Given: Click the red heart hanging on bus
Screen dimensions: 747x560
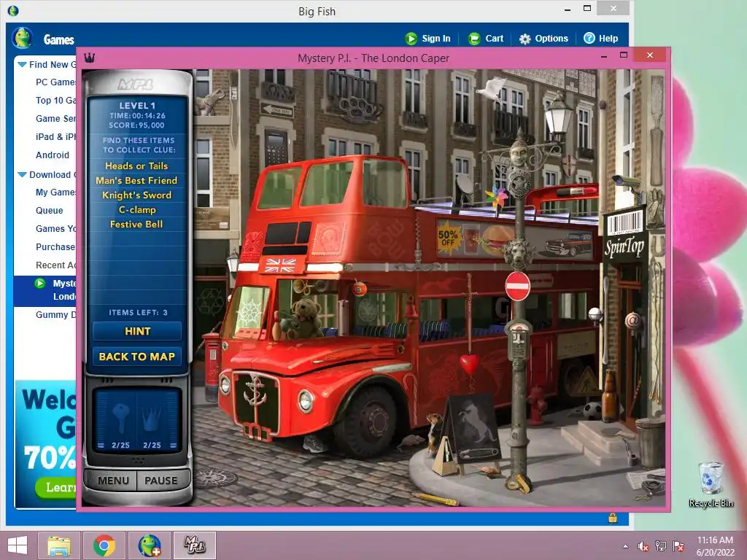Looking at the screenshot, I should (x=469, y=364).
